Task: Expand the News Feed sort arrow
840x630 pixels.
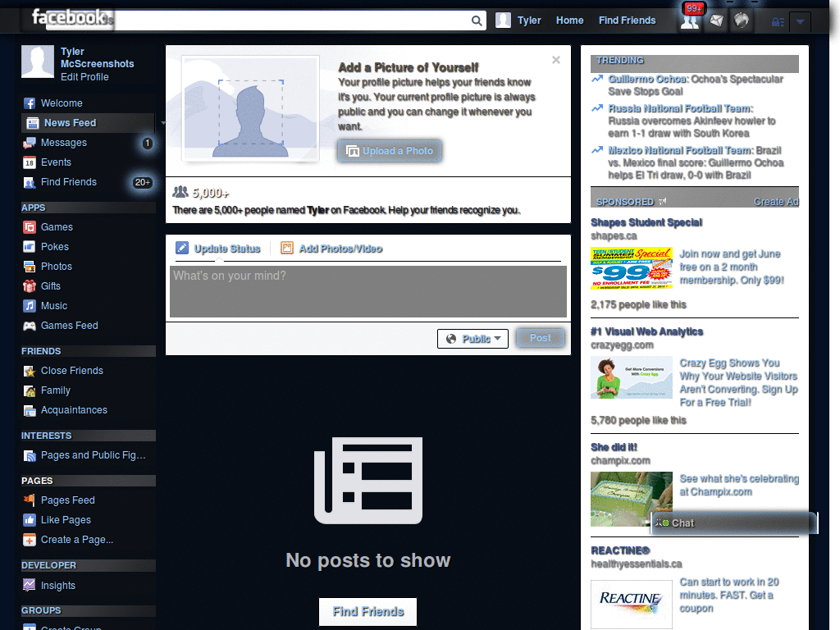Action: [163, 123]
